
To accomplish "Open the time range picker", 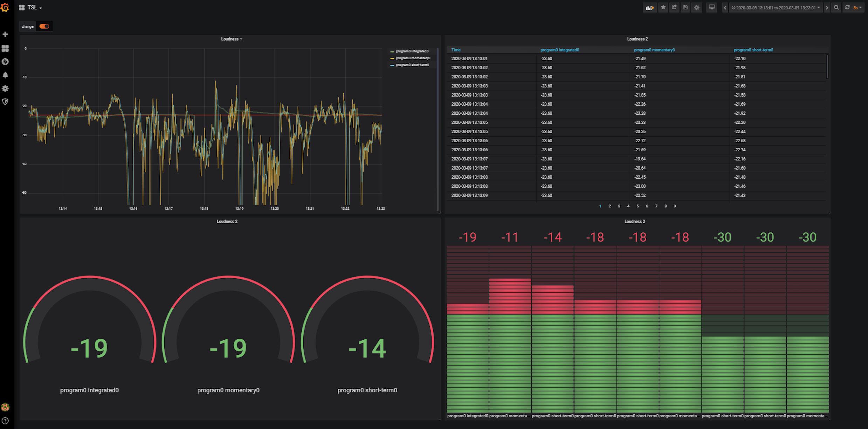I will [x=776, y=7].
